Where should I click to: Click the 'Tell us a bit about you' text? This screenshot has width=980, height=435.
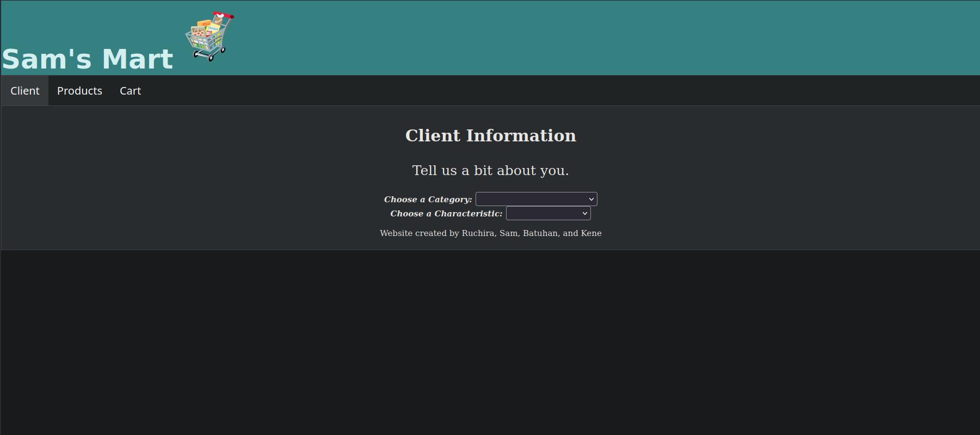coord(490,171)
